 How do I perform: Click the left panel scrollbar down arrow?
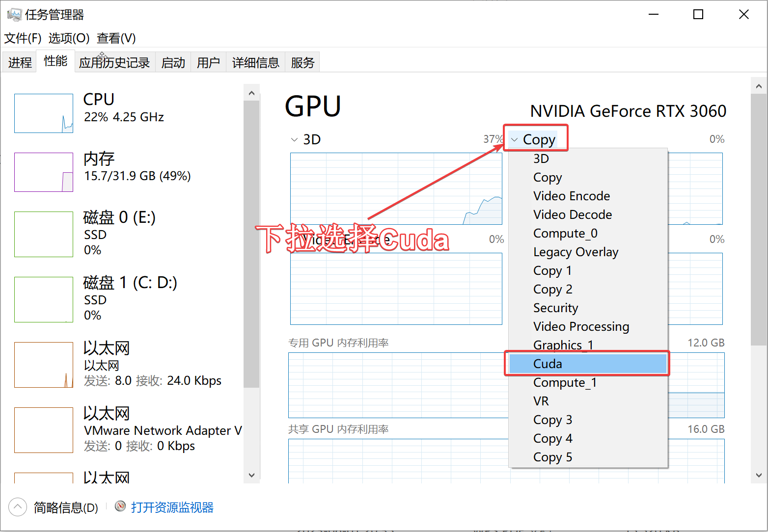click(x=251, y=475)
